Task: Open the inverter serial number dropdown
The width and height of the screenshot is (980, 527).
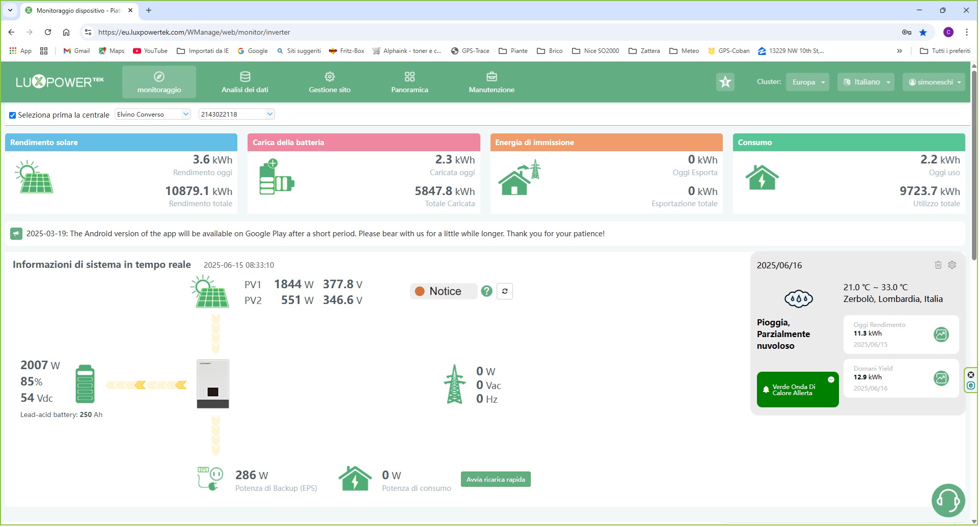Action: point(237,115)
